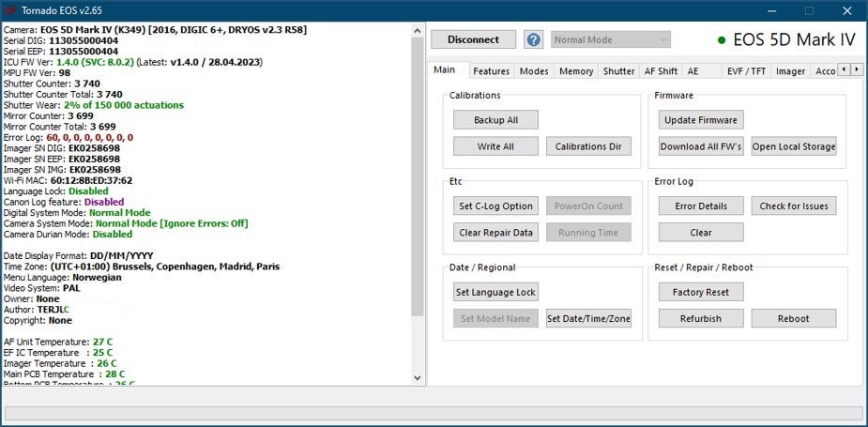Click the Backup All button
Image resolution: width=868 pixels, height=427 pixels.
pyautogui.click(x=495, y=119)
